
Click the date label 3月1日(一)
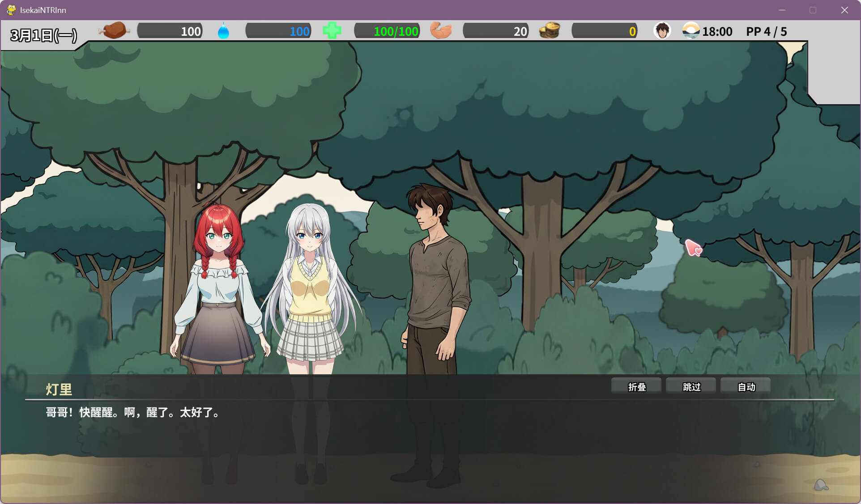click(x=43, y=35)
